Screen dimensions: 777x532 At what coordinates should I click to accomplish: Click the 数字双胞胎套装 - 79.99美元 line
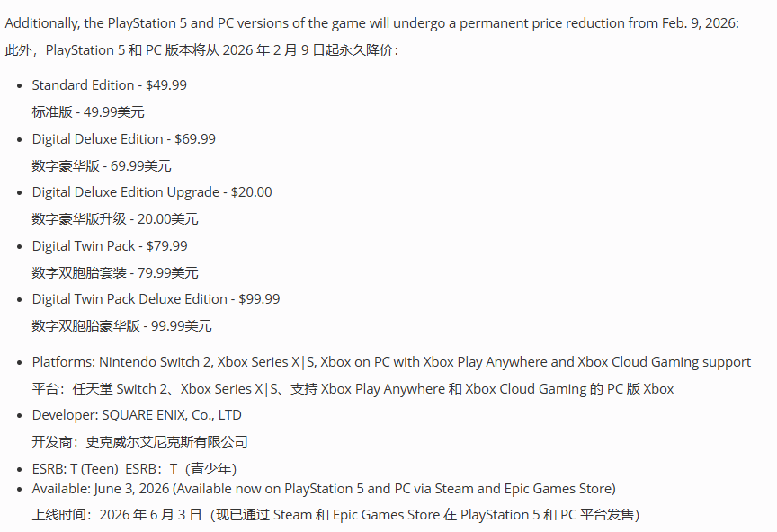click(x=115, y=273)
